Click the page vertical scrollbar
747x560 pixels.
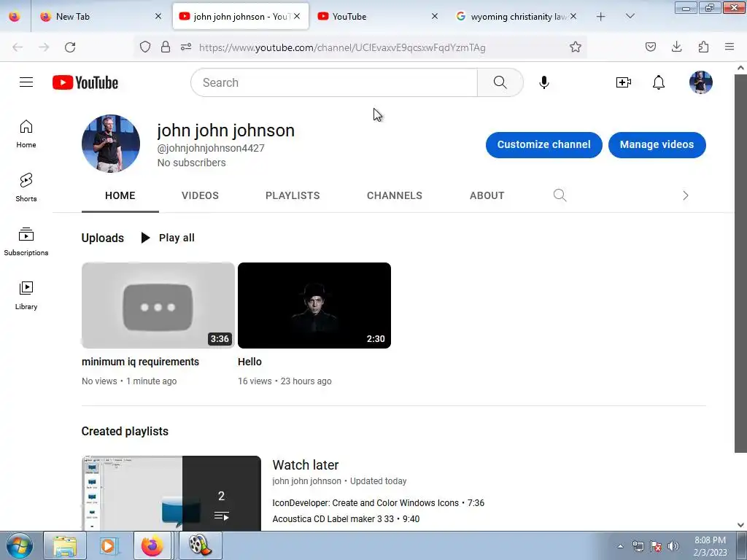click(740, 262)
